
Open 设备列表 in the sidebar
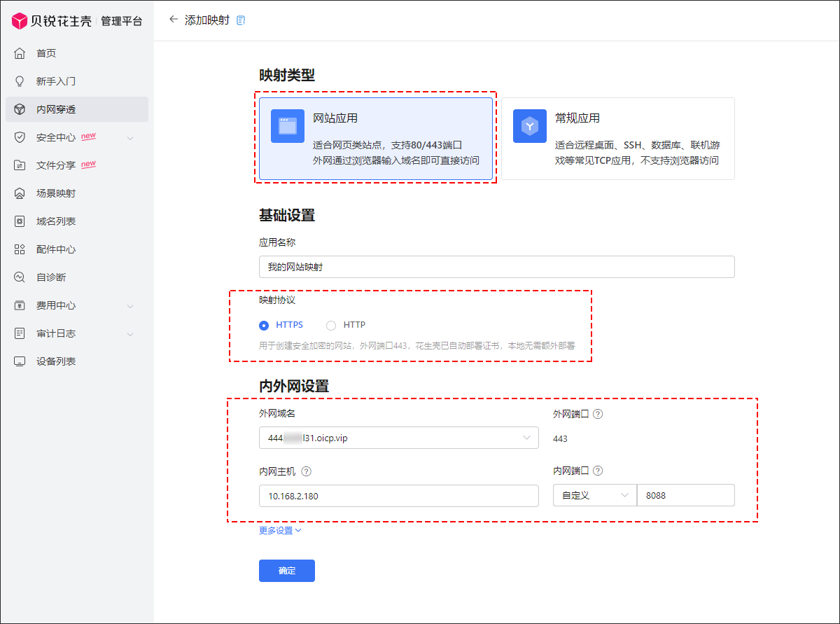pyautogui.click(x=56, y=361)
